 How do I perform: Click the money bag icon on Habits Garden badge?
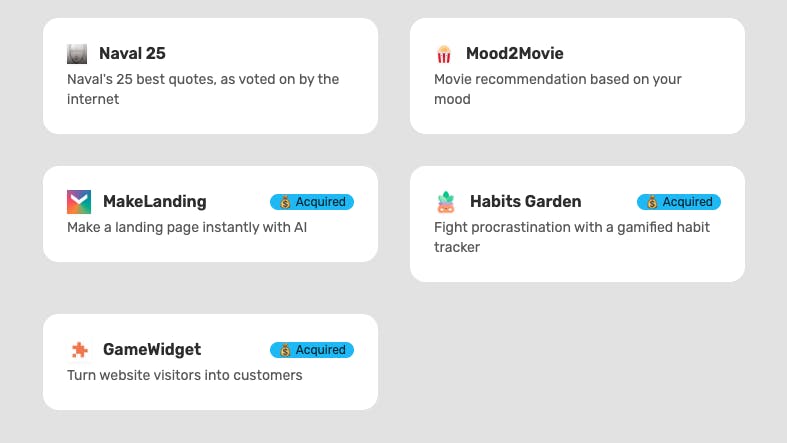pyautogui.click(x=652, y=202)
